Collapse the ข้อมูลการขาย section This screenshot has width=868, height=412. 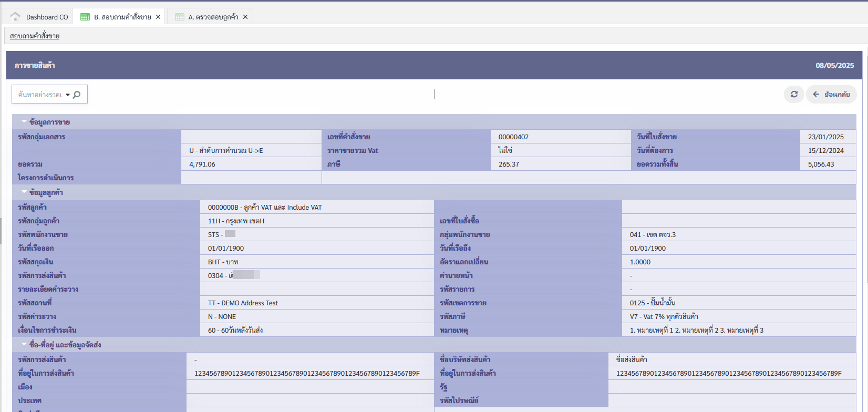[24, 121]
